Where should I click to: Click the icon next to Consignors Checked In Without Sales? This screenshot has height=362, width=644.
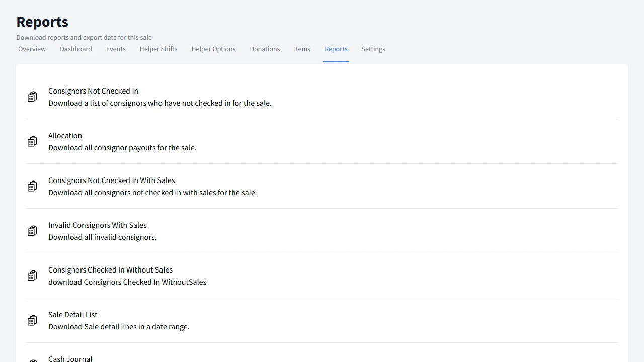pos(32,276)
